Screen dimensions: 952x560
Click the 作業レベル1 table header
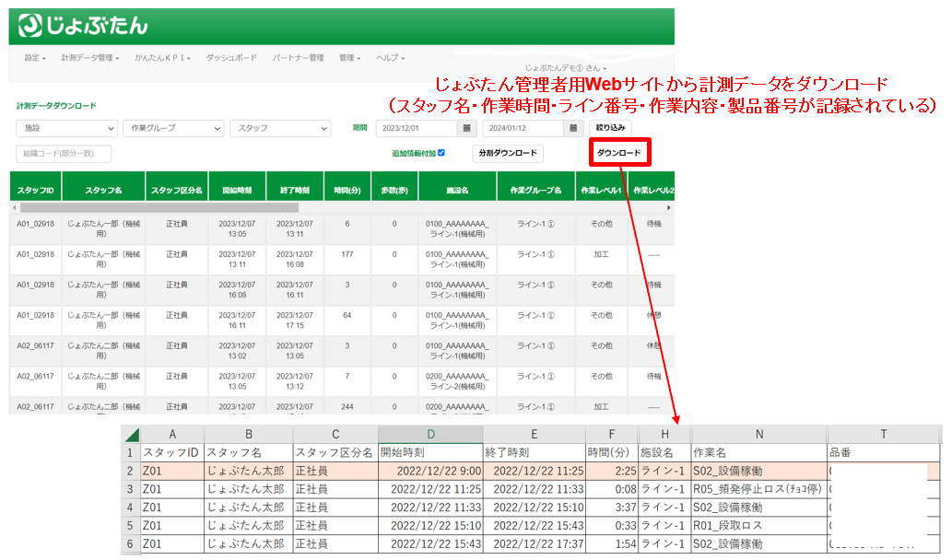coord(602,186)
